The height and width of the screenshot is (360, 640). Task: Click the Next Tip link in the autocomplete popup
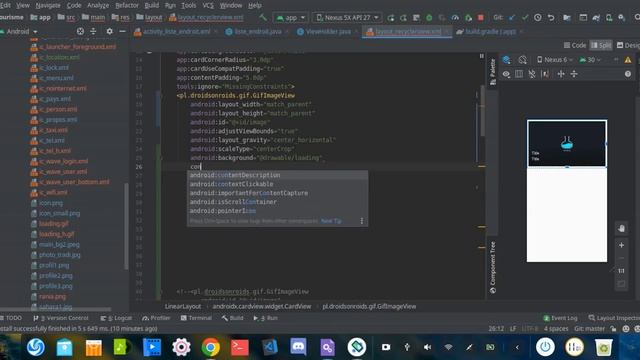331,221
